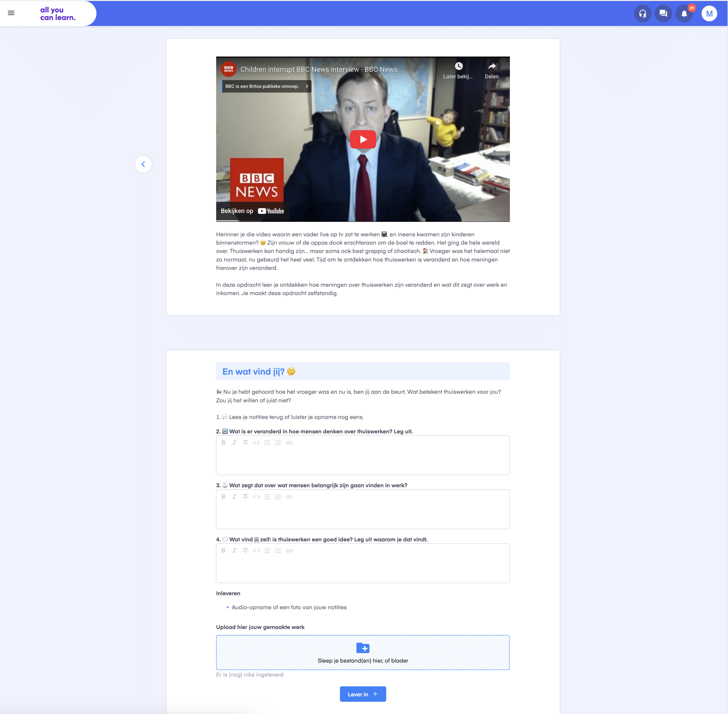Toggle strikethrough in question 4 editor

[245, 550]
